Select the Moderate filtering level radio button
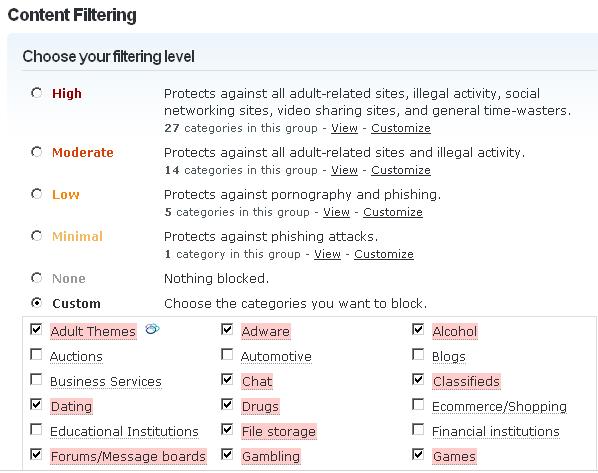 click(x=37, y=152)
